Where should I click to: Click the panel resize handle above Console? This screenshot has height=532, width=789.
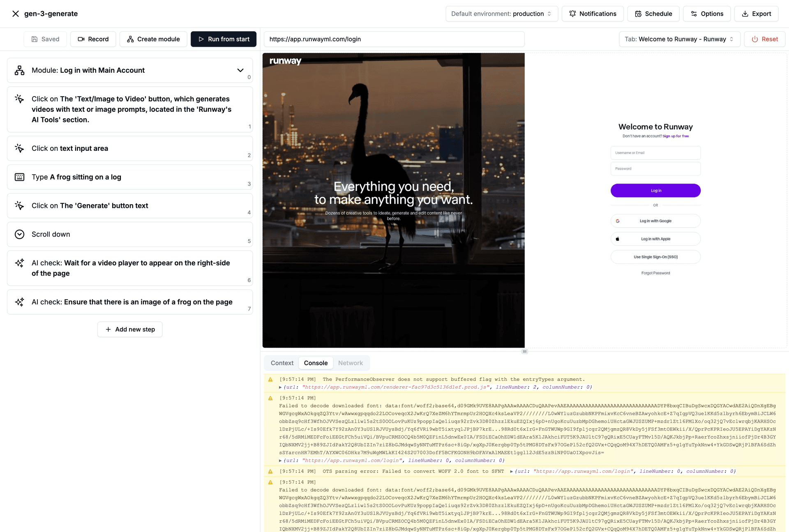click(x=524, y=351)
